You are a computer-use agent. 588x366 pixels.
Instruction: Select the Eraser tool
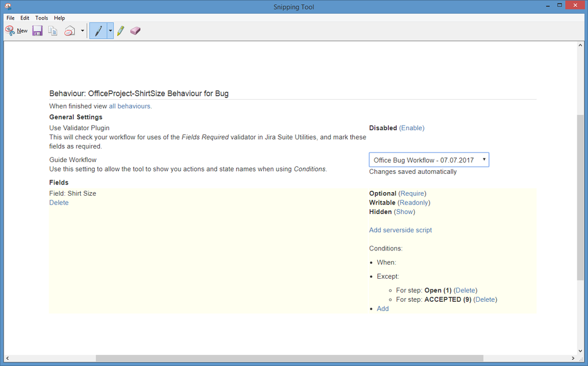(x=135, y=31)
